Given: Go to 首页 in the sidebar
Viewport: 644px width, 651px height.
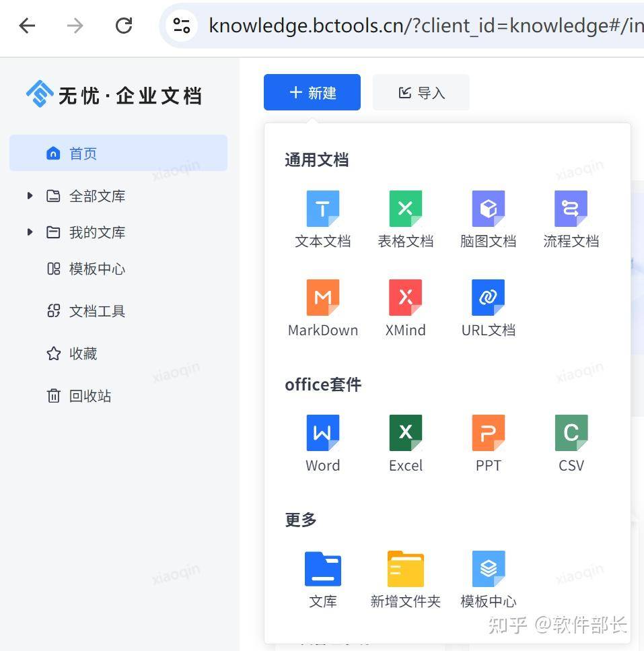Looking at the screenshot, I should 118,153.
